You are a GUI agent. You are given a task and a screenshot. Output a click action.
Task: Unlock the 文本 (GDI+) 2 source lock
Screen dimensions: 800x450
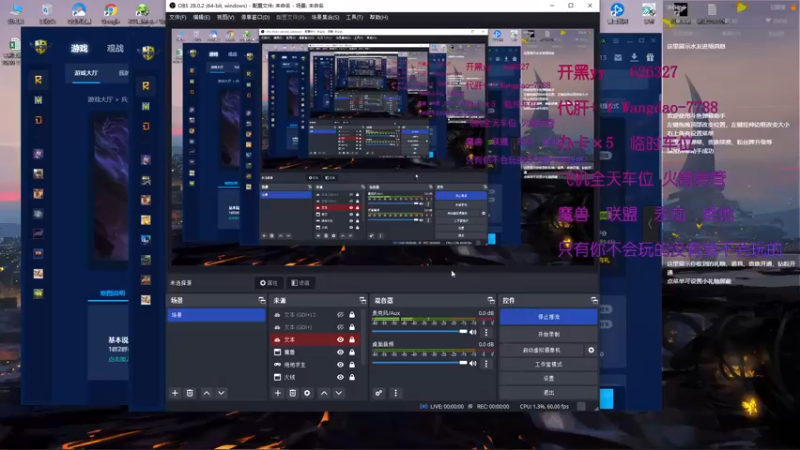click(x=352, y=315)
